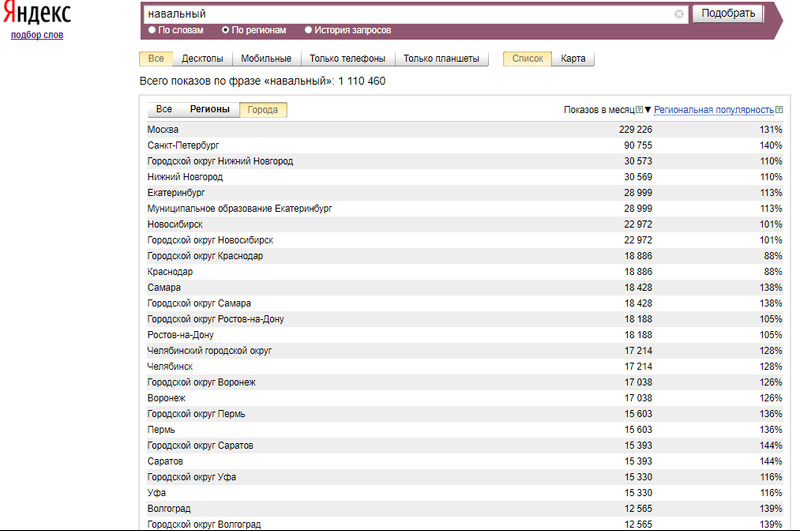Image resolution: width=800 pixels, height=531 pixels.
Task: Open the подбор слов link
Action: coord(35,34)
